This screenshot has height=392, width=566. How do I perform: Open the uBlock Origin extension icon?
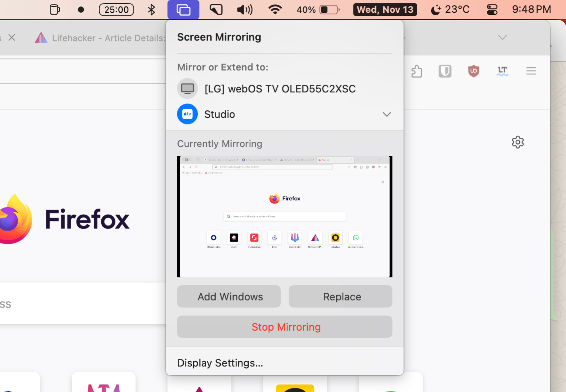coord(473,71)
